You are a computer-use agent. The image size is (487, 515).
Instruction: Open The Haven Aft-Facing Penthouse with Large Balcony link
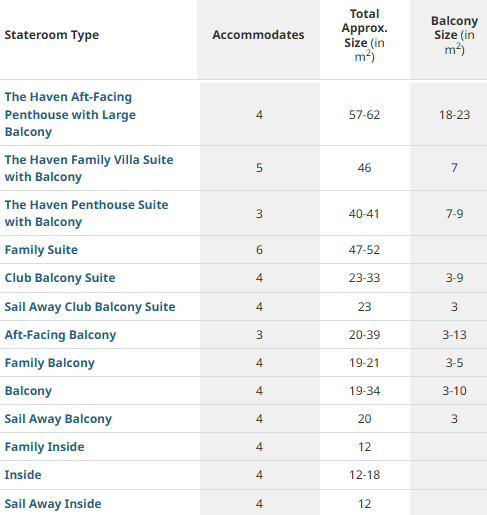(x=70, y=114)
